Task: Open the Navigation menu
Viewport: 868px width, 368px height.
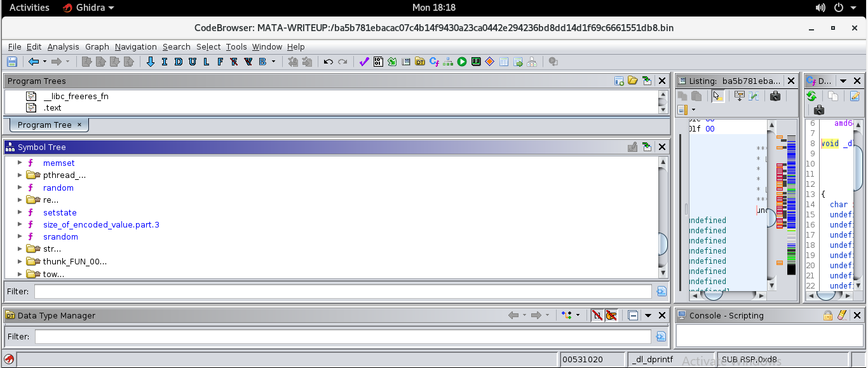Action: click(x=136, y=46)
